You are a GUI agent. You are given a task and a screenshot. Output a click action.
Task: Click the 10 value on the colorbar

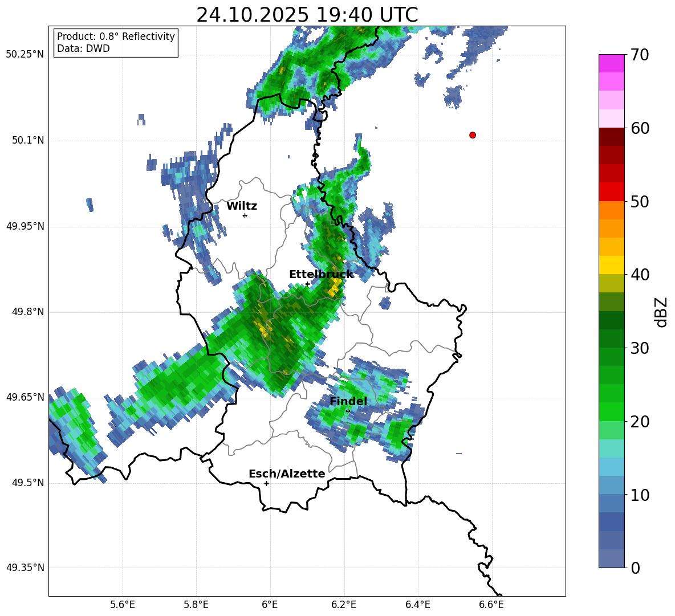[639, 495]
